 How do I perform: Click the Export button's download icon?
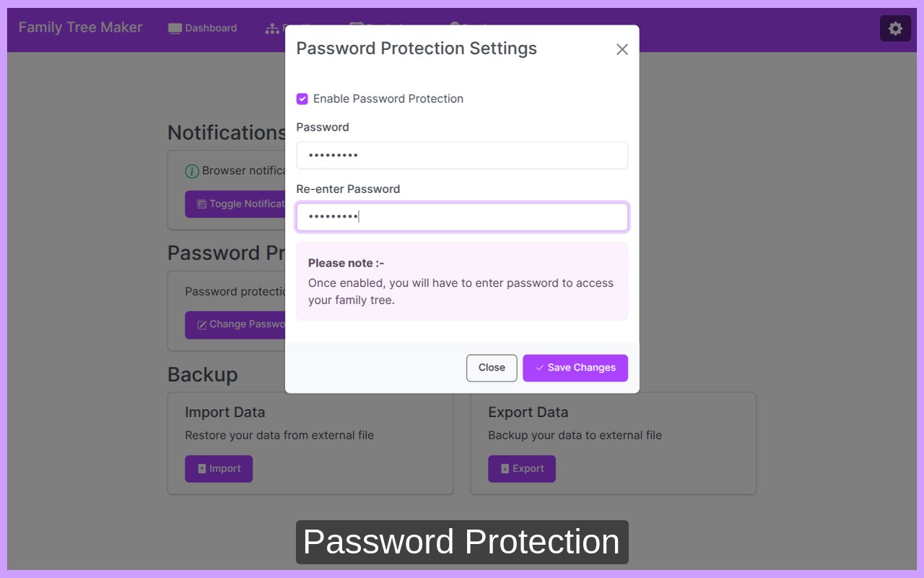505,469
